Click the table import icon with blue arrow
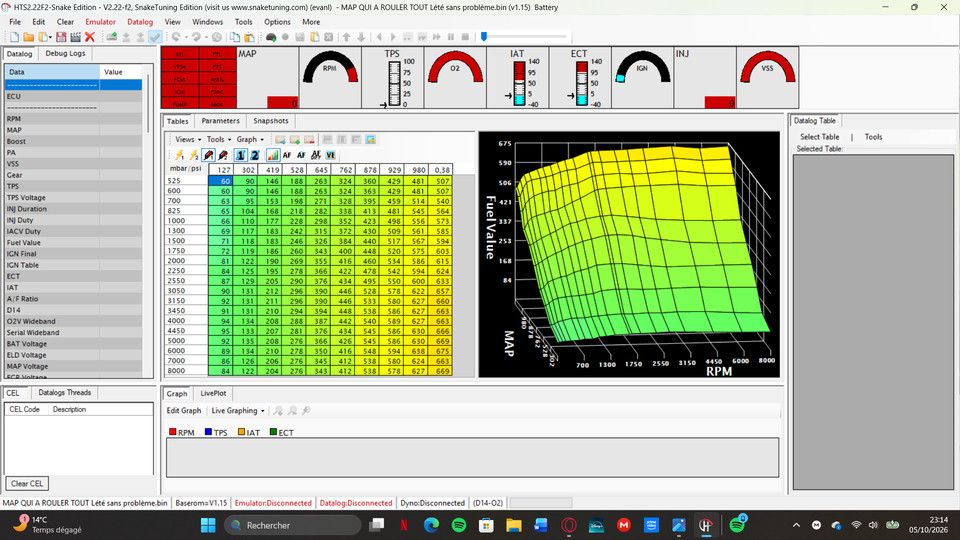This screenshot has width=960, height=540. 280,140
